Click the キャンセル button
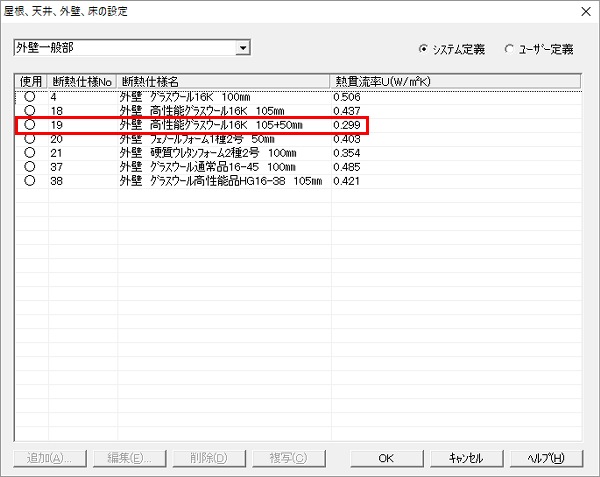 click(466, 458)
